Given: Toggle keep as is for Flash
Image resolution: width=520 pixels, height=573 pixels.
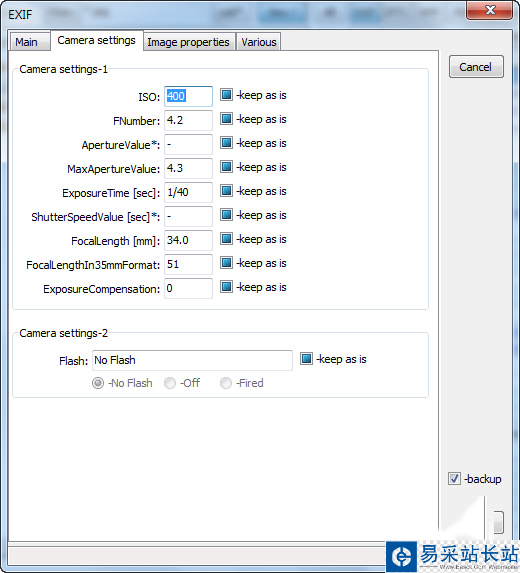Looking at the screenshot, I should pyautogui.click(x=306, y=359).
